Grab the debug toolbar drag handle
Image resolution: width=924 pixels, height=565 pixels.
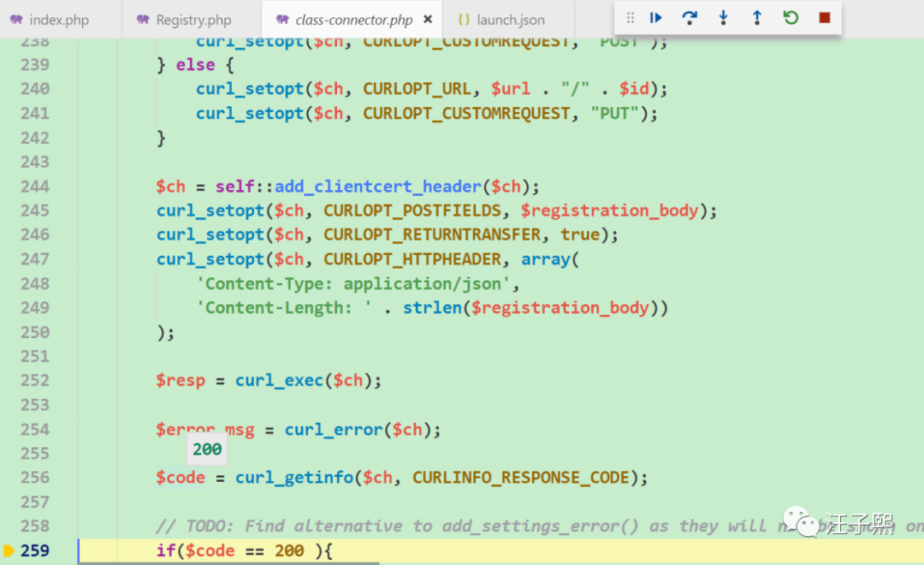point(630,18)
